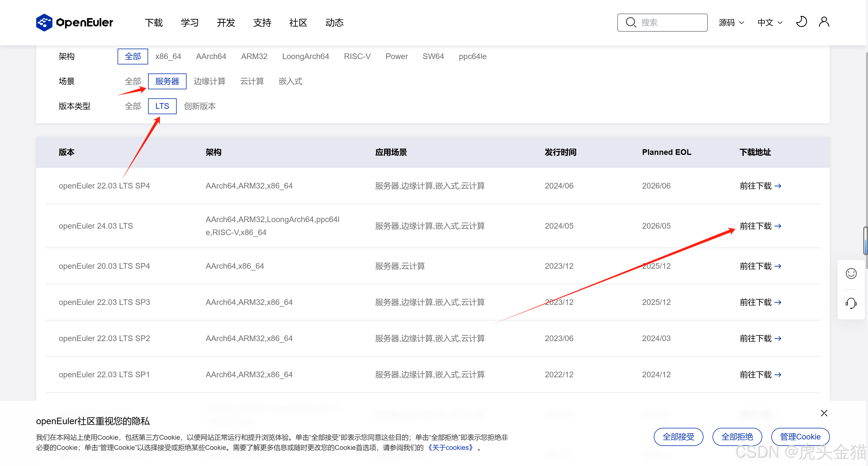The width and height of the screenshot is (868, 466).
Task: Click the search magnifier icon
Action: (x=631, y=22)
